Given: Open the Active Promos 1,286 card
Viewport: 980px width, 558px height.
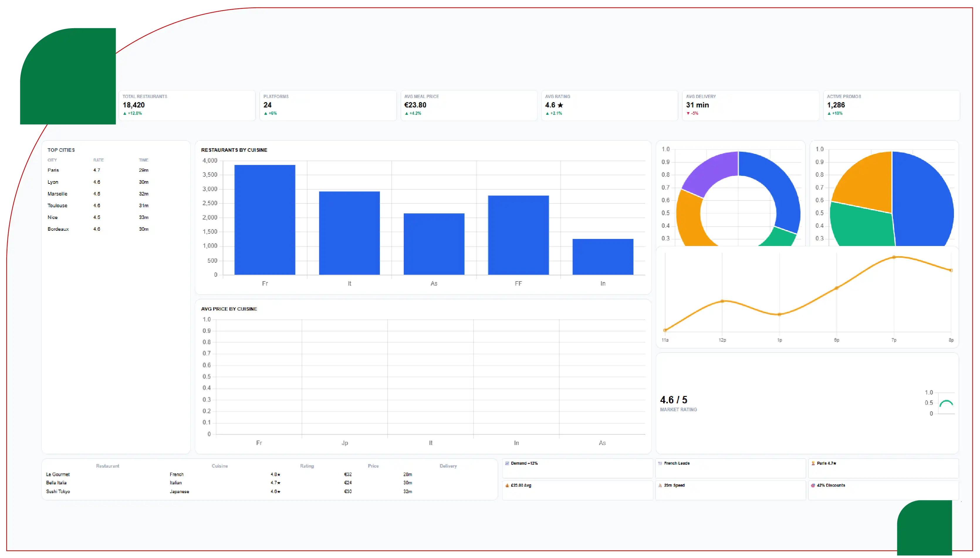Looking at the screenshot, I should pos(891,105).
